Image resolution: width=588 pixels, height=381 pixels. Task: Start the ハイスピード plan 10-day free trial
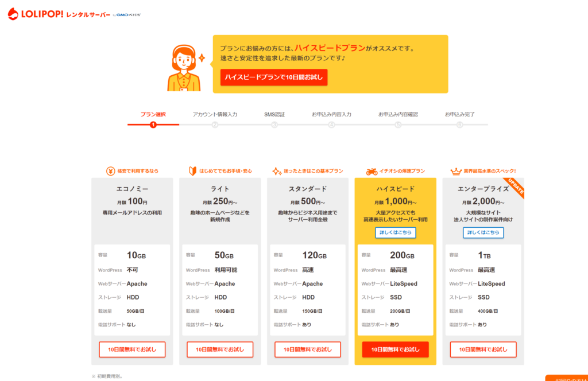point(396,349)
